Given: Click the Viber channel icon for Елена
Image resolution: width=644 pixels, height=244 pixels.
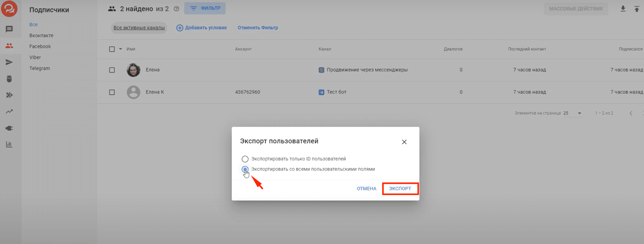Looking at the screenshot, I should [321, 70].
